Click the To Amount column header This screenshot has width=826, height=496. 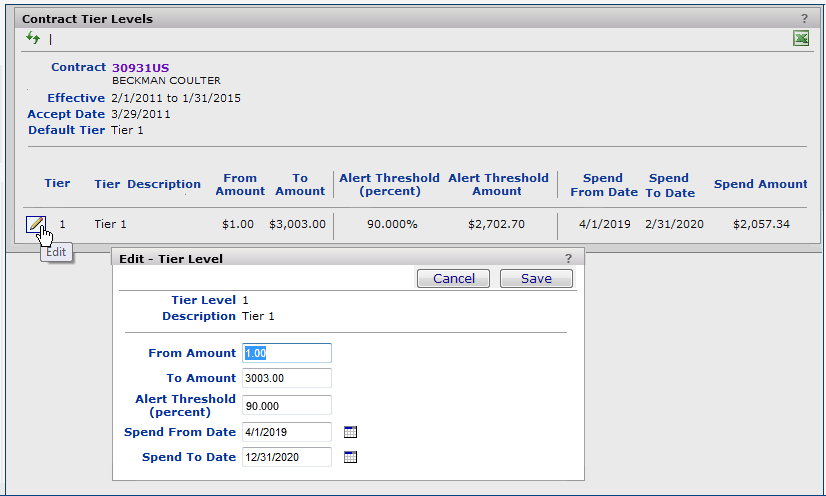pyautogui.click(x=300, y=184)
